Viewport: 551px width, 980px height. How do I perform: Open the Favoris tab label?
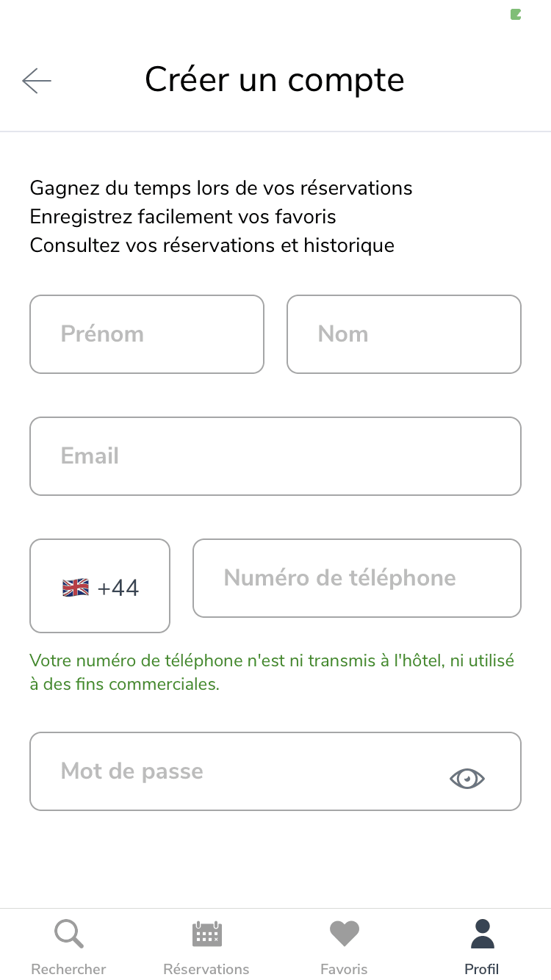click(344, 969)
